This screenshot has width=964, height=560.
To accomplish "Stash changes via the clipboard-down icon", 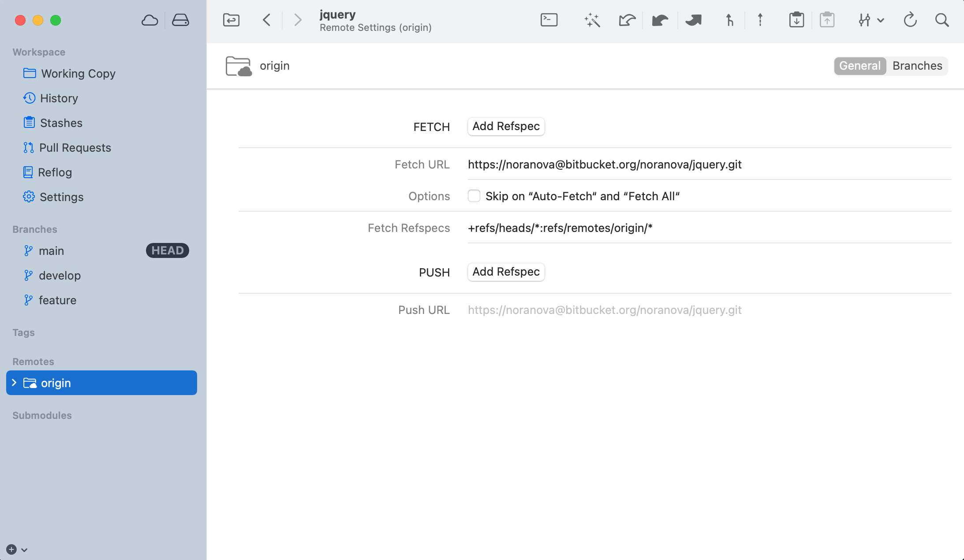I will tap(796, 20).
